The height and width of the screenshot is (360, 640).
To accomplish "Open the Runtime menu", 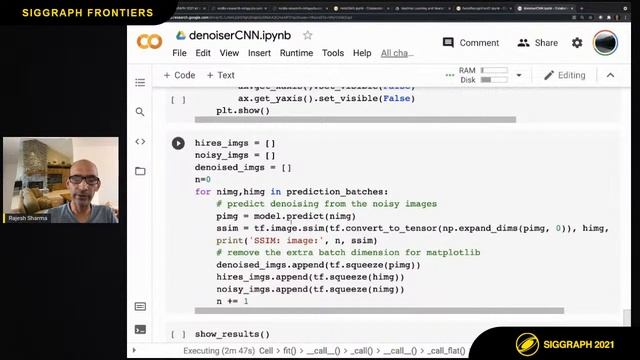I will click(x=296, y=53).
